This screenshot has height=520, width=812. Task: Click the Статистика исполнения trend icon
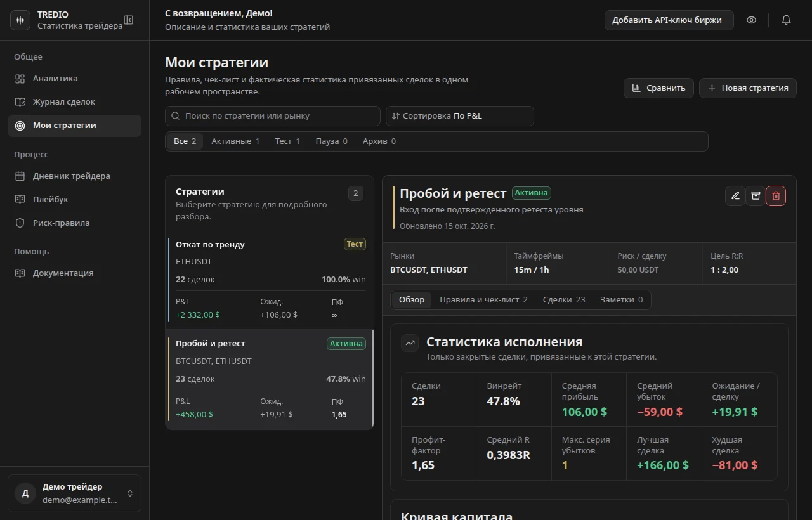(x=410, y=343)
